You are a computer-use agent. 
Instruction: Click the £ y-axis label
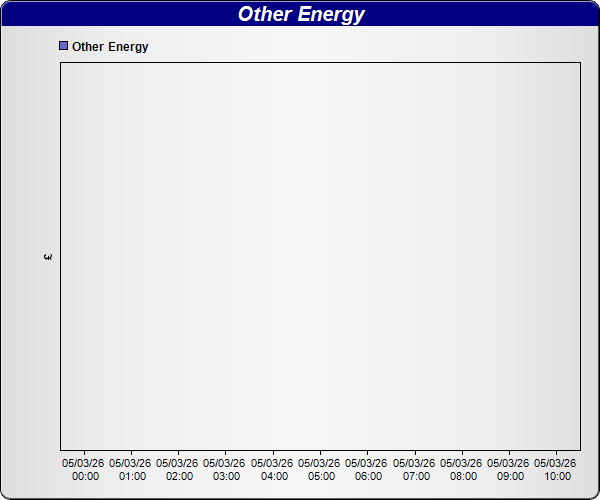click(48, 257)
